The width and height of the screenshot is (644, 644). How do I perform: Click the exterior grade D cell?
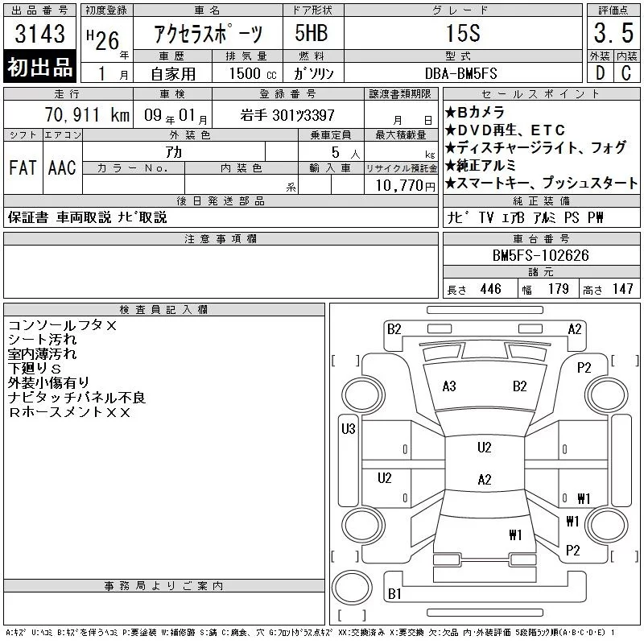pos(600,72)
